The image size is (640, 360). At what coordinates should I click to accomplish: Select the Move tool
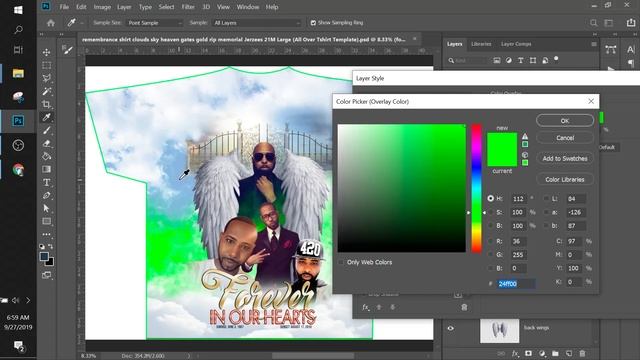click(47, 52)
